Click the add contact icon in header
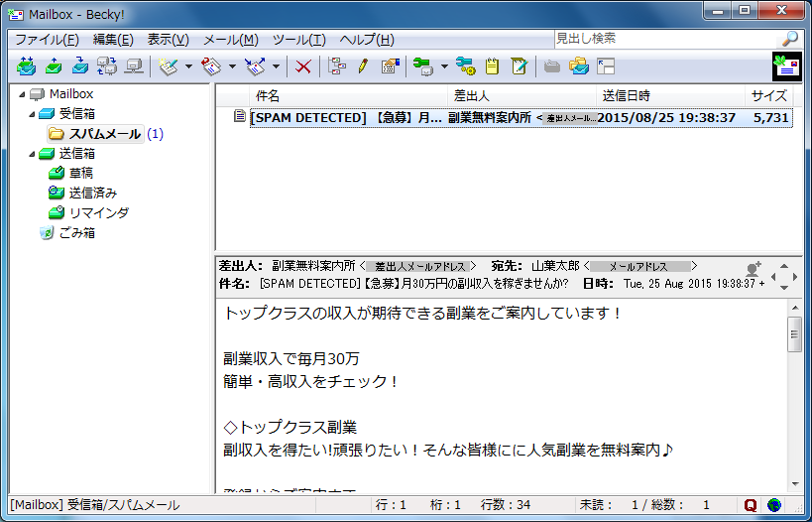This screenshot has width=812, height=522. click(754, 268)
